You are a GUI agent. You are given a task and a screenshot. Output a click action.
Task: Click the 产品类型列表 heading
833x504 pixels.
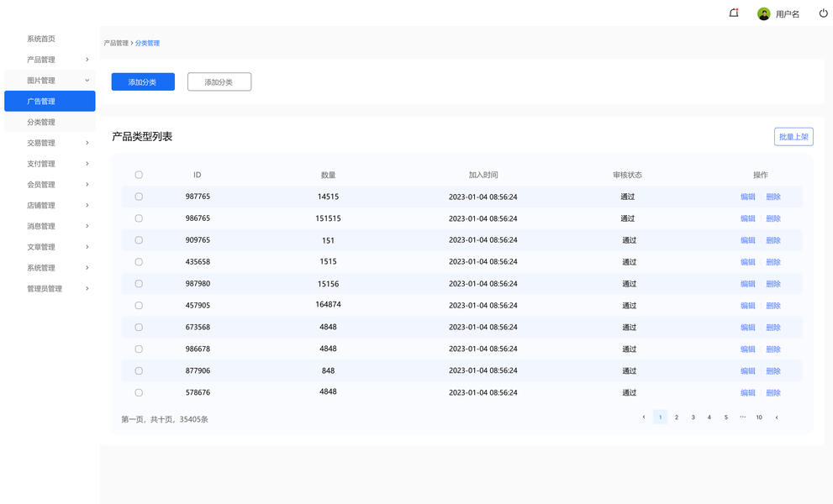coord(142,136)
